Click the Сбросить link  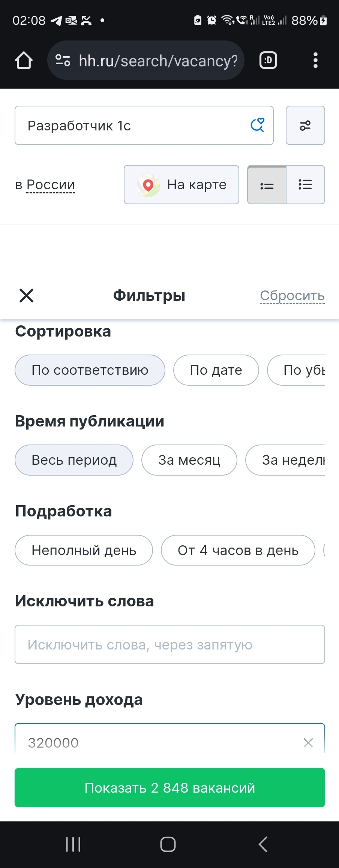click(x=292, y=296)
